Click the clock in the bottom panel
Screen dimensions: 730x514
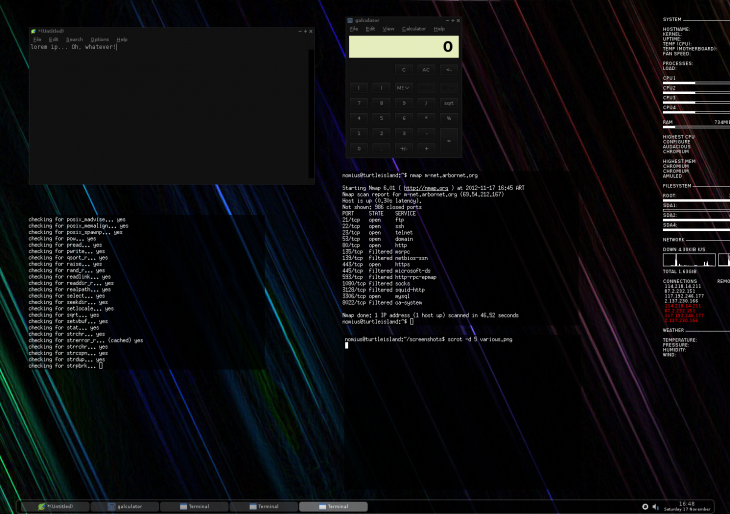pos(686,506)
